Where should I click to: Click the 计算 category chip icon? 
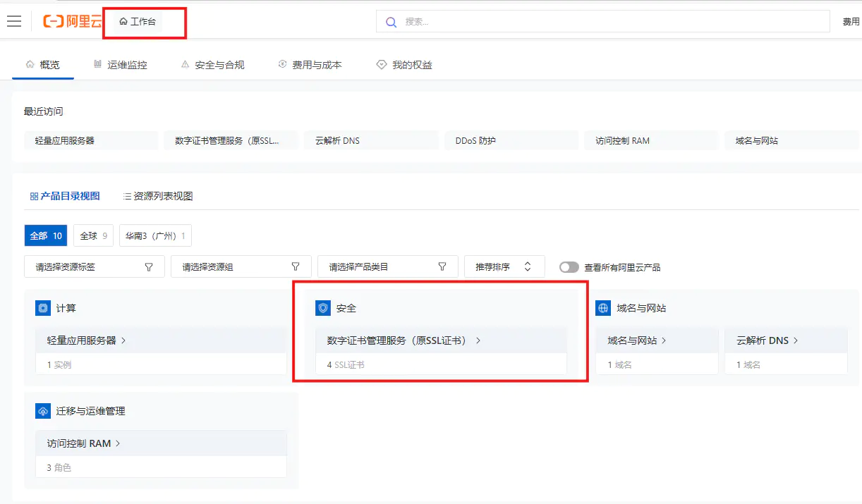point(43,308)
